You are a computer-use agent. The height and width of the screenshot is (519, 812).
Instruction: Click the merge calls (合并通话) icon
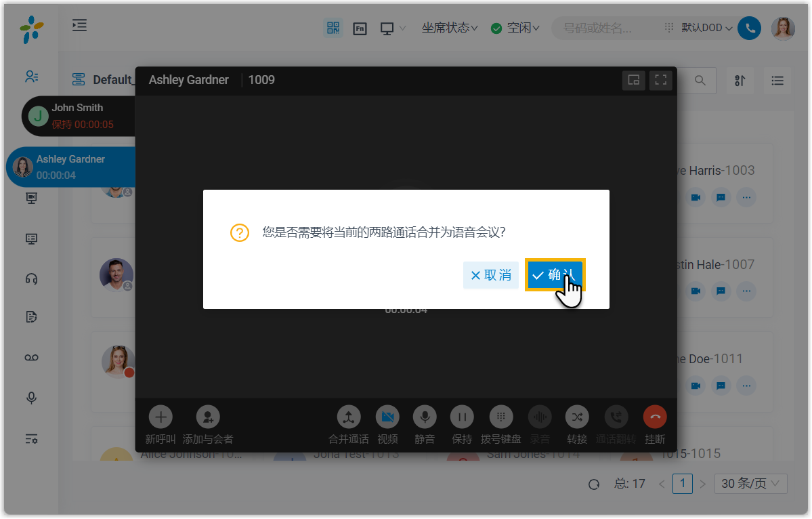click(x=349, y=417)
